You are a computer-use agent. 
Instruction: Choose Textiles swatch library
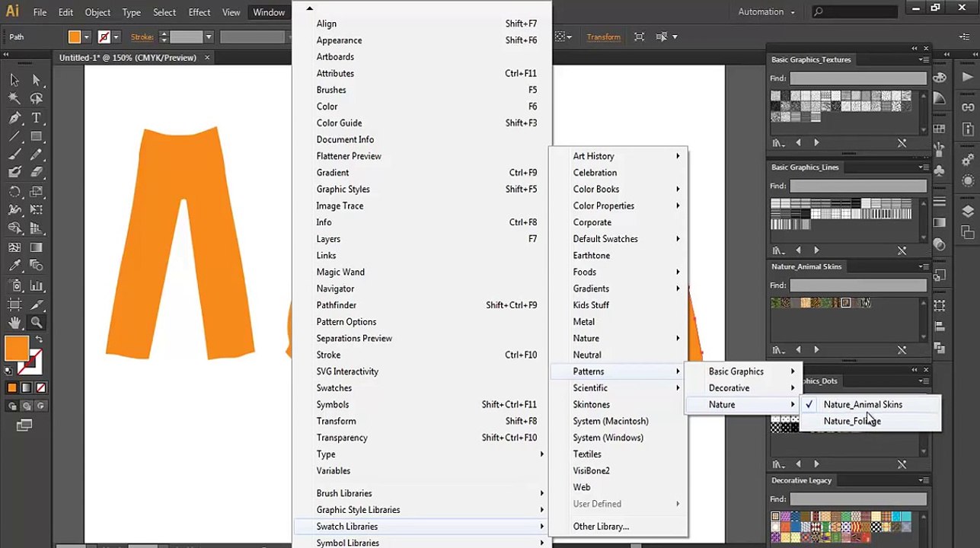click(619, 454)
